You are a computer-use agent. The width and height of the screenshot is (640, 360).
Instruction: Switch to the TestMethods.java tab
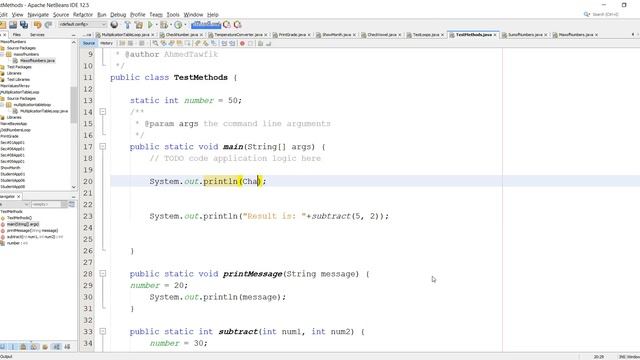[x=473, y=35]
